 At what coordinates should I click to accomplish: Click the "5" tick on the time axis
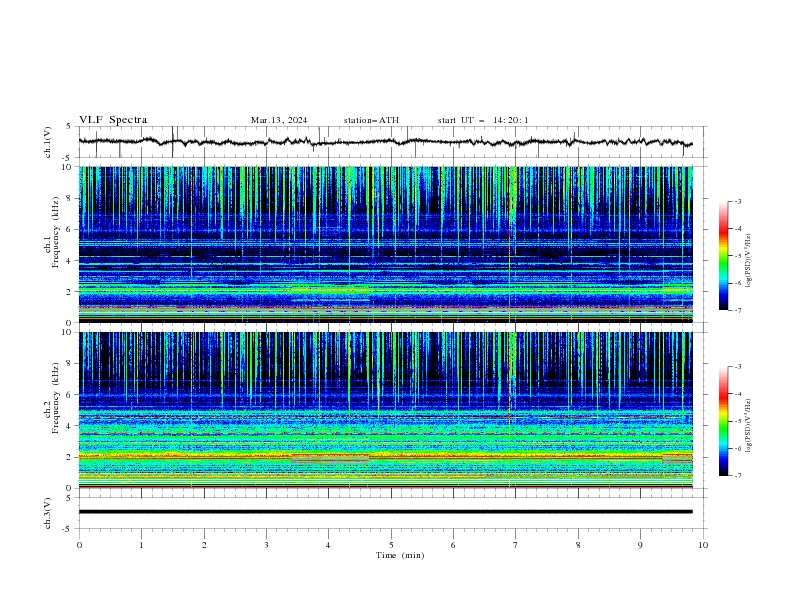coord(391,545)
